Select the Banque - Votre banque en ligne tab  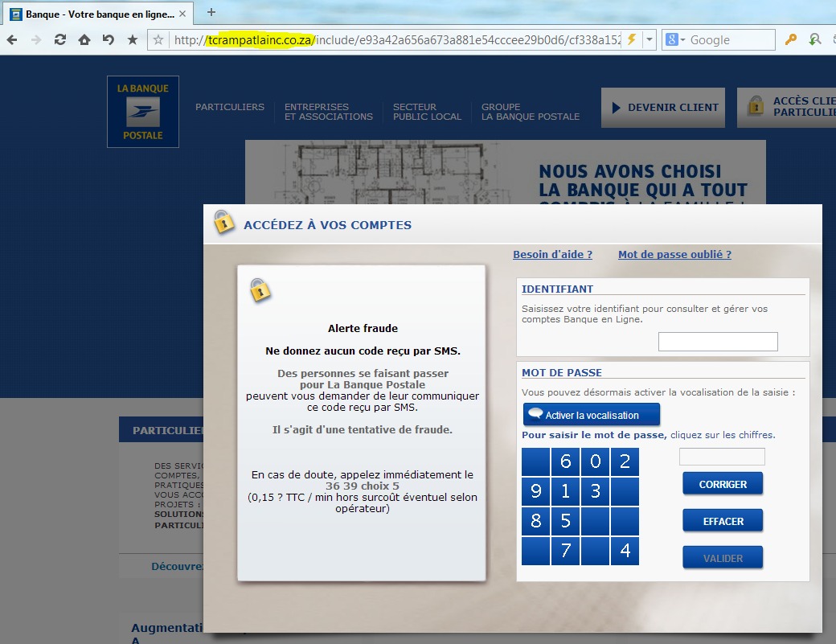coord(99,14)
